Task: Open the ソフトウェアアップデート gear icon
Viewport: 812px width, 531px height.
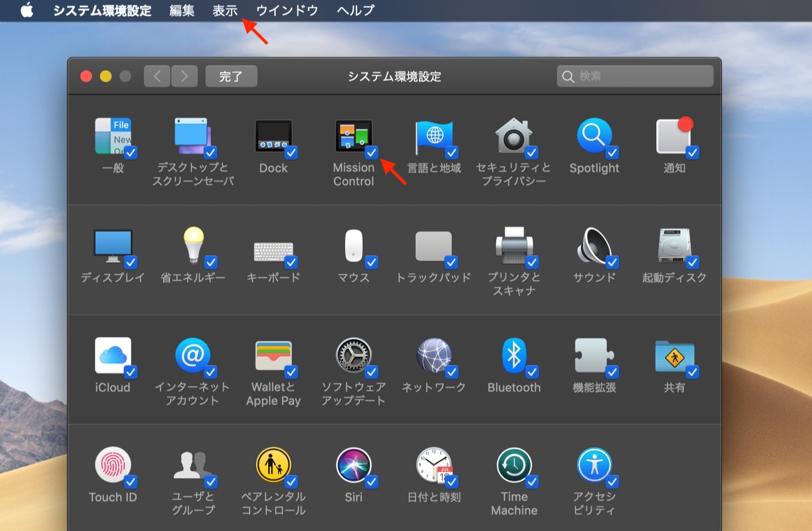Action: click(x=353, y=355)
